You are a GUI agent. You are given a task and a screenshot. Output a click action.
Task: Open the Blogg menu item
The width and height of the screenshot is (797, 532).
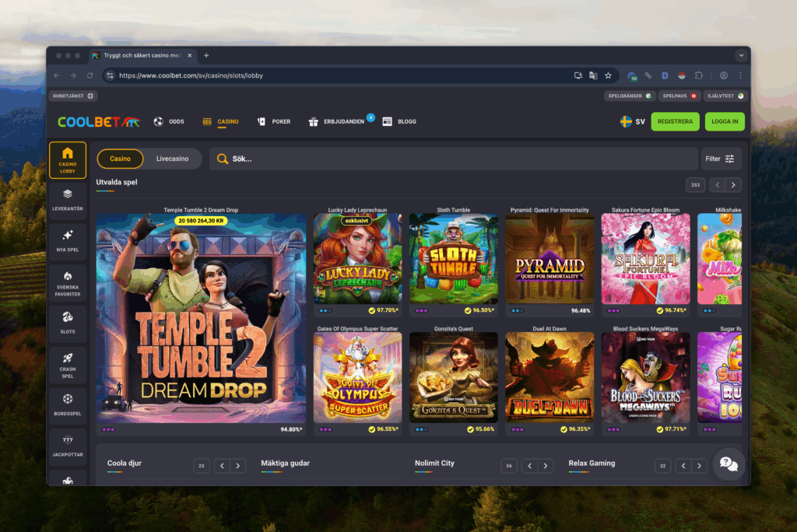399,122
